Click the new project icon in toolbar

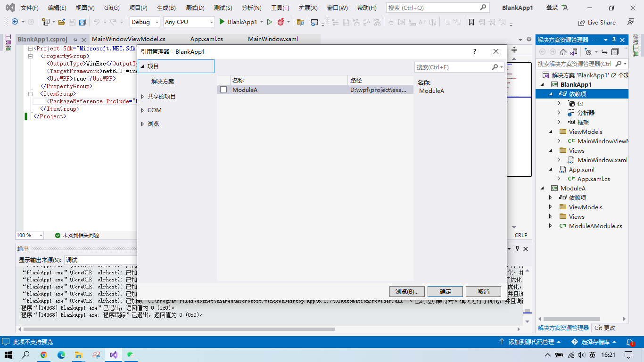(46, 22)
